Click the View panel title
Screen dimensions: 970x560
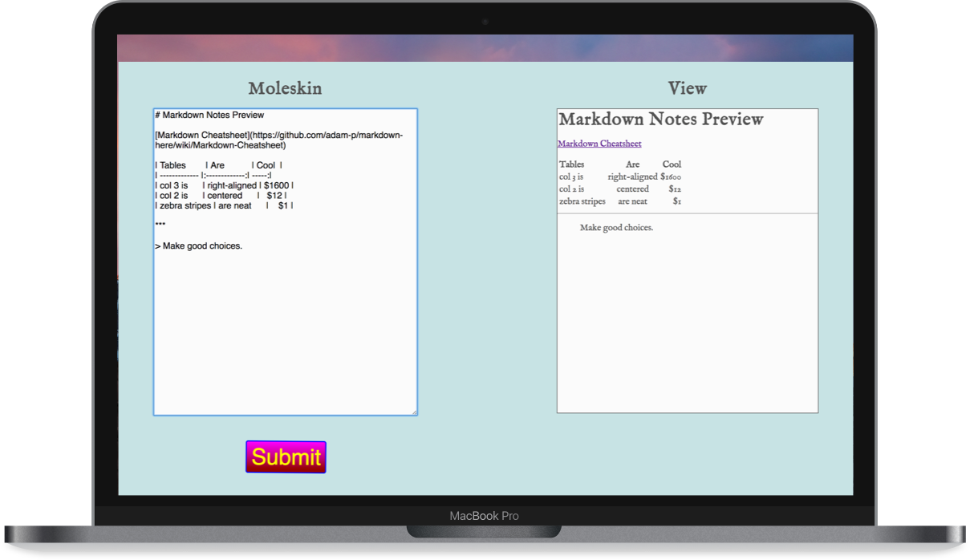click(688, 88)
